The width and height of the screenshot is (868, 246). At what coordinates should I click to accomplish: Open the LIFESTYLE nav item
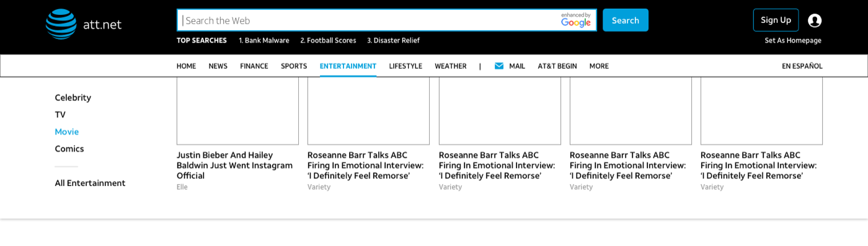[405, 66]
